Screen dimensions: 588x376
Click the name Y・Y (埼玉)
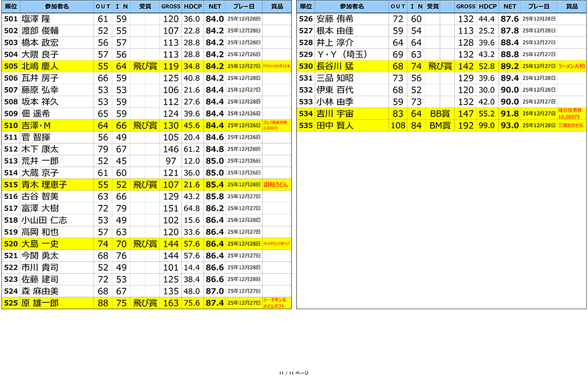pyautogui.click(x=342, y=54)
